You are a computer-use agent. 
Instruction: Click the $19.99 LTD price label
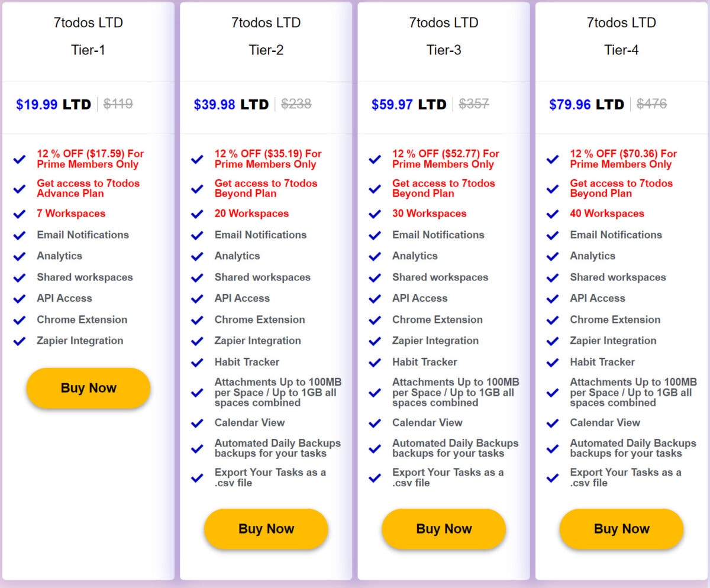tap(54, 104)
